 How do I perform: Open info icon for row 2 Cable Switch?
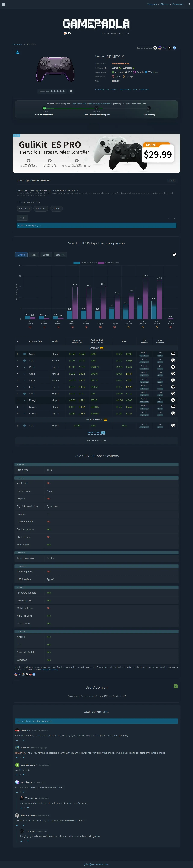click(x=24, y=361)
